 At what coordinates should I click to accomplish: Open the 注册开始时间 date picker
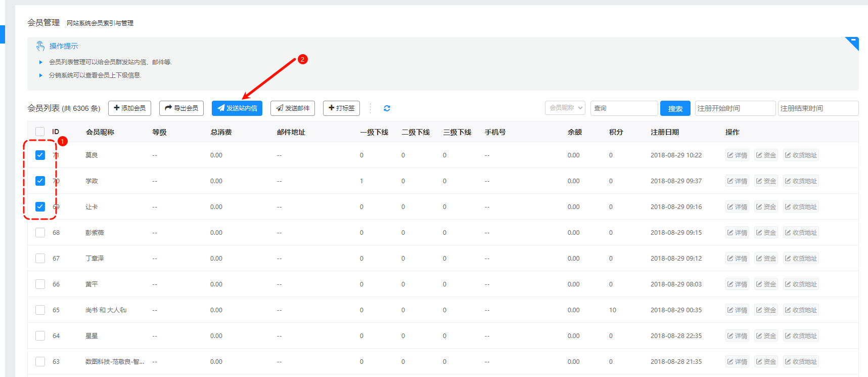(735, 108)
